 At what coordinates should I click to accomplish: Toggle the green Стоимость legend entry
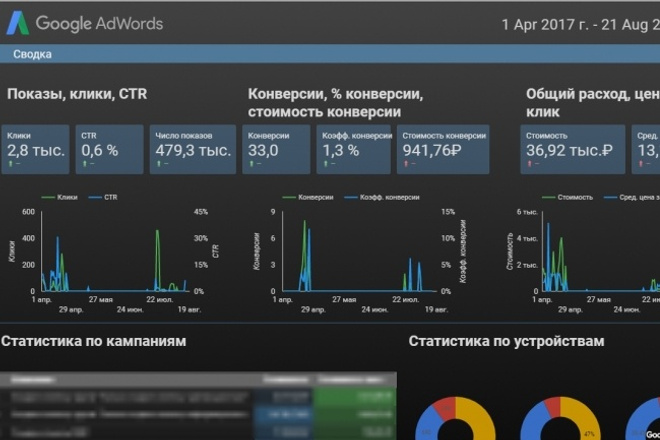click(567, 197)
